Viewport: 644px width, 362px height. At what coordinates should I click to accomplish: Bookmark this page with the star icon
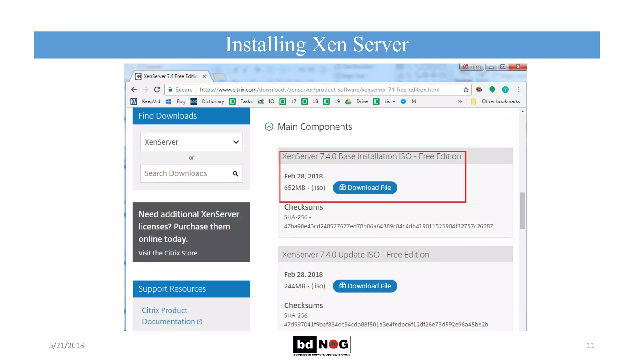[466, 90]
